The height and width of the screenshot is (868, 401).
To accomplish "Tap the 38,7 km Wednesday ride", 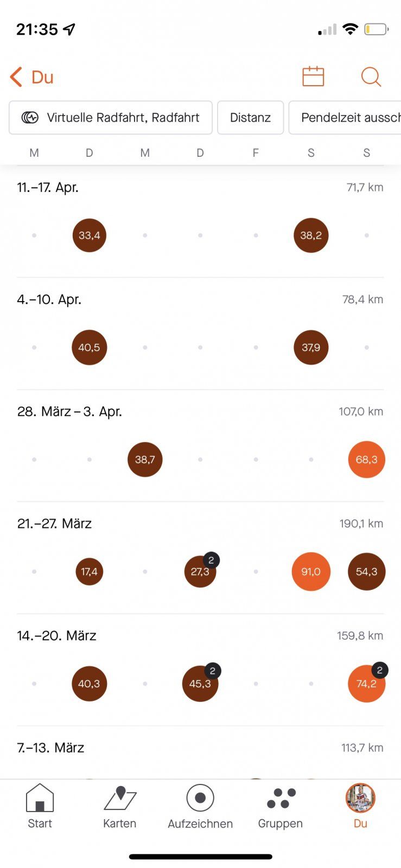I will (145, 459).
